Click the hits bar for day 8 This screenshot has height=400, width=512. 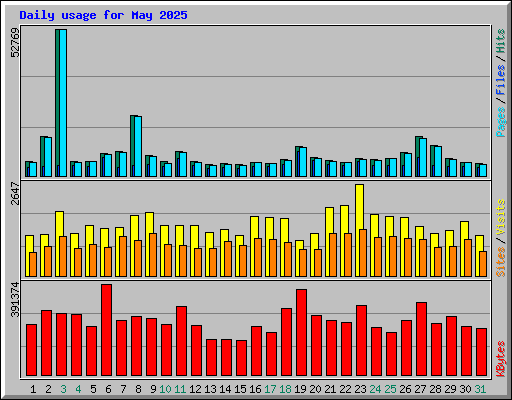pos(132,146)
